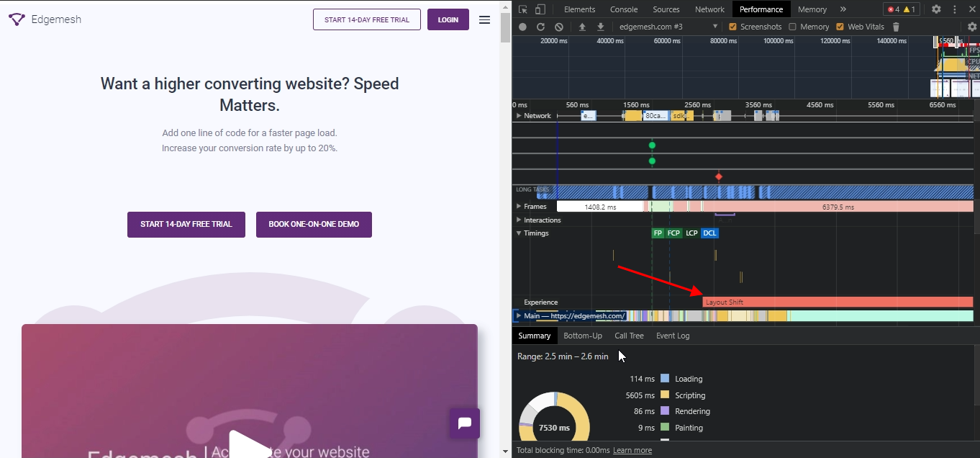This screenshot has height=458, width=980.
Task: Select the Summary tab
Action: (535, 336)
